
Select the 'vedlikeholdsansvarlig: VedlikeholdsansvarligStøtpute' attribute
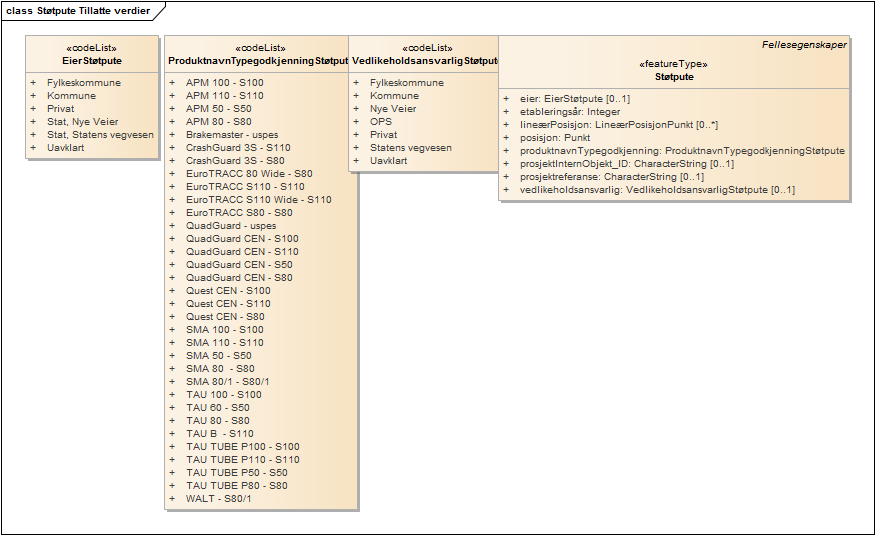coord(658,190)
